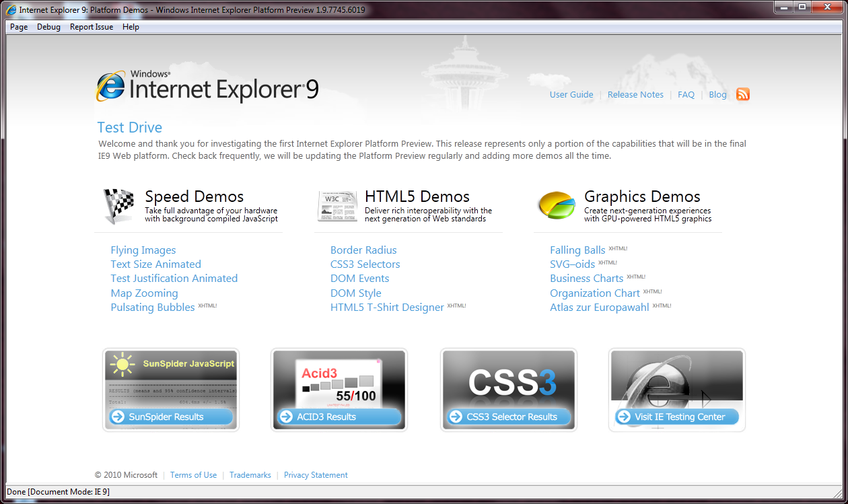
Task: Launch the SVG-oids demo
Action: [x=573, y=264]
